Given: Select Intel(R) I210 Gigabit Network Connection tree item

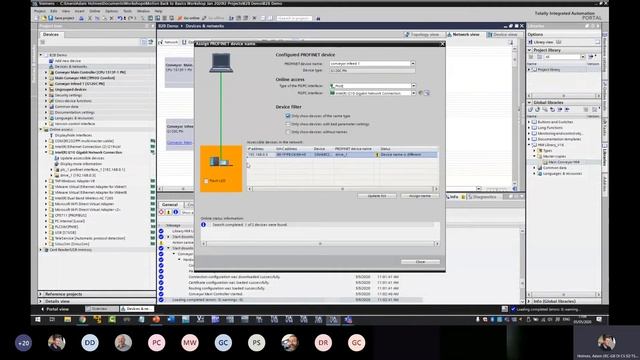Looking at the screenshot, I should tap(88, 152).
